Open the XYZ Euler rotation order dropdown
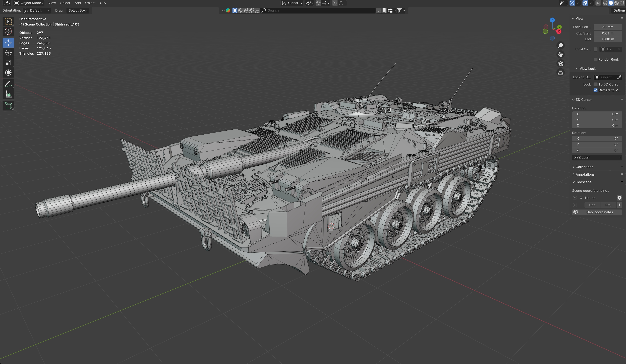 click(x=597, y=157)
